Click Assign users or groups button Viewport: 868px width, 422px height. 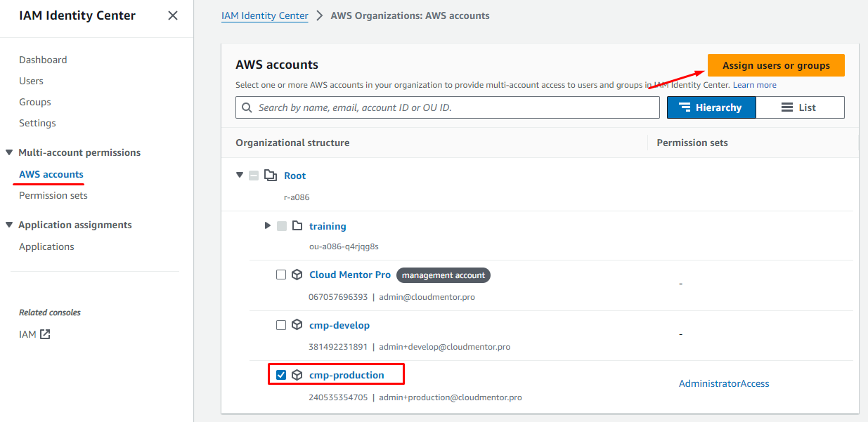[776, 65]
